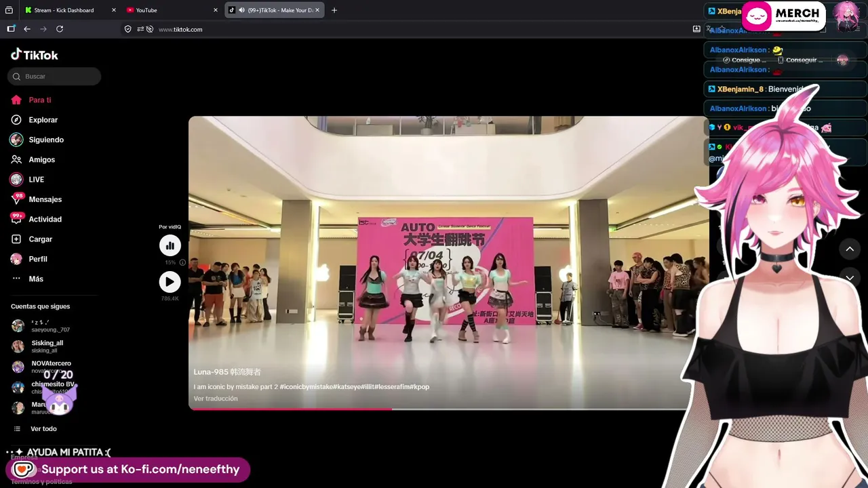The width and height of the screenshot is (868, 488).
Task: Switch to the YouTube tab
Action: pos(172,10)
